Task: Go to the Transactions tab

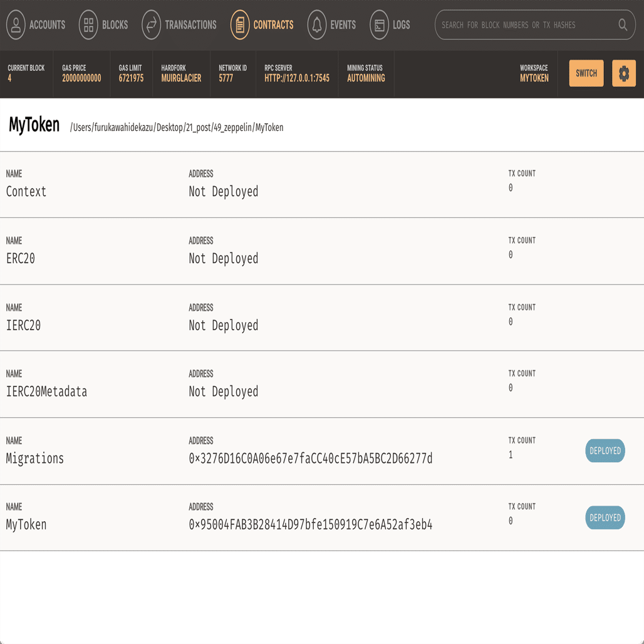Action: (179, 24)
